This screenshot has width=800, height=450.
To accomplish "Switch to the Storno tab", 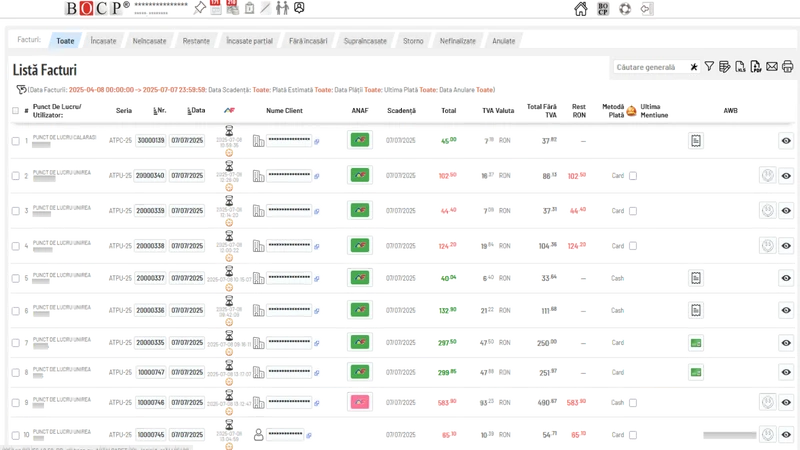I will coord(413,41).
